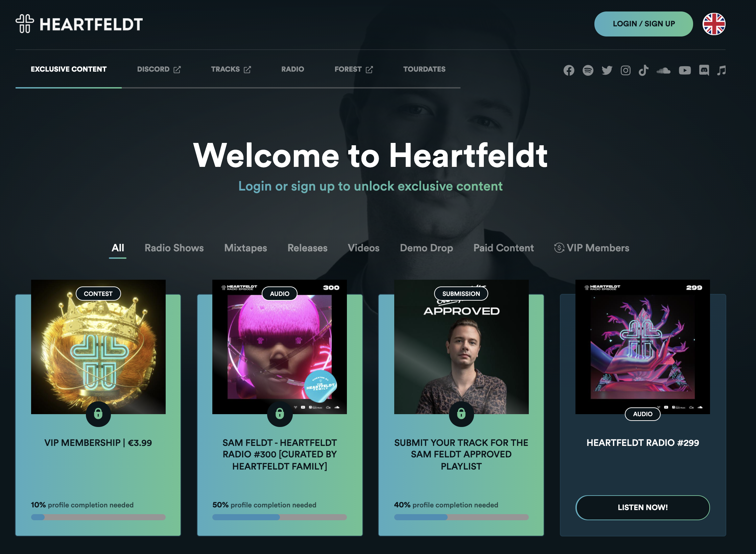Click the 50% profile completion progress bar
Screen dimensions: 756x554
(279, 517)
